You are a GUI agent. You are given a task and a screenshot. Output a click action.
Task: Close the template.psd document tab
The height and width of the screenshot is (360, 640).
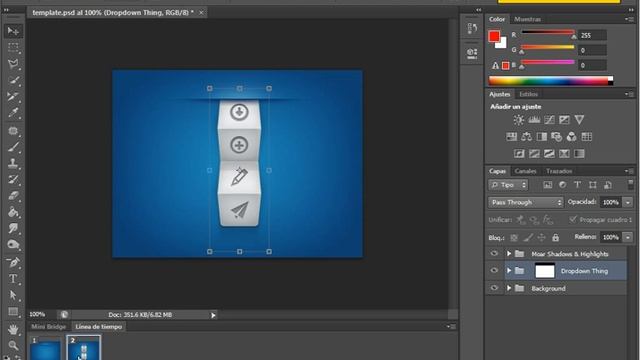[201, 13]
